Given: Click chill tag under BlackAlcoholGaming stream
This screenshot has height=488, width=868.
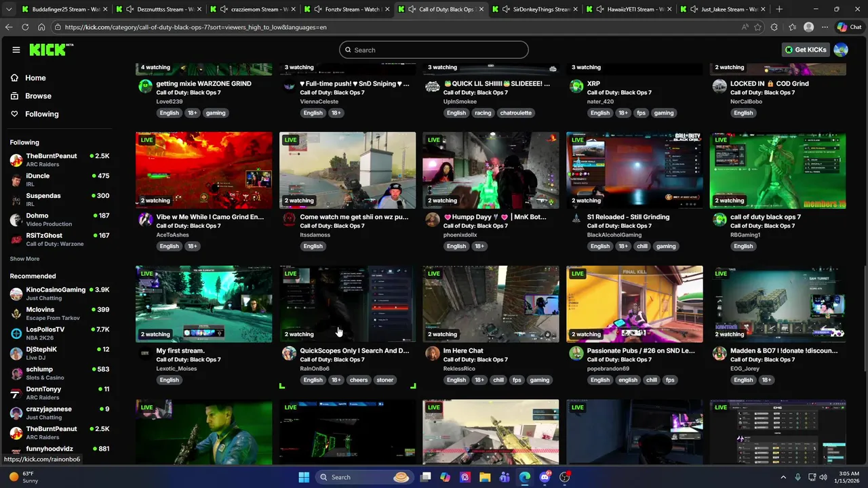Looking at the screenshot, I should tap(642, 247).
